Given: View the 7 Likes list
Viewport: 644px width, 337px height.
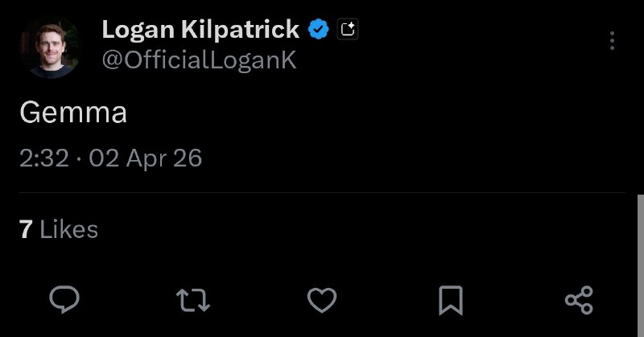Looking at the screenshot, I should pos(58,230).
